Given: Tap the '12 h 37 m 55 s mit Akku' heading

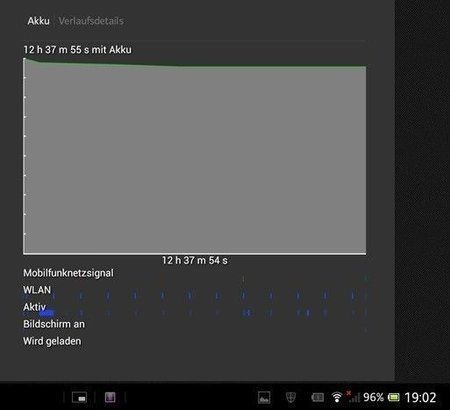Looking at the screenshot, I should click(77, 50).
